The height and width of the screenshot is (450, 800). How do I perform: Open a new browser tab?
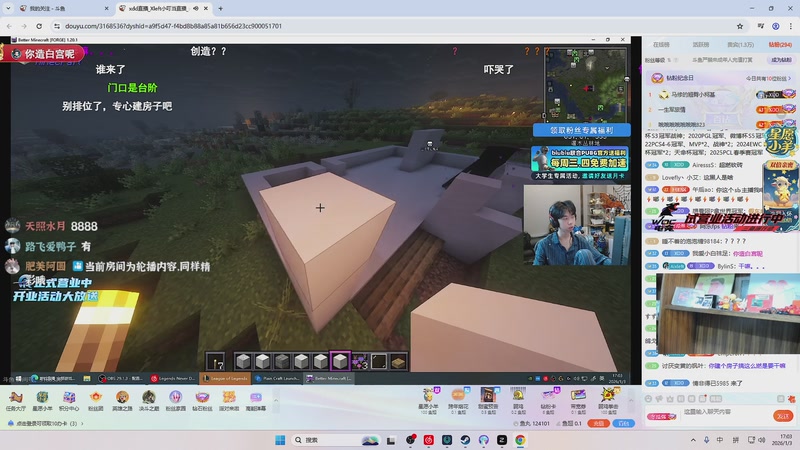tap(221, 9)
